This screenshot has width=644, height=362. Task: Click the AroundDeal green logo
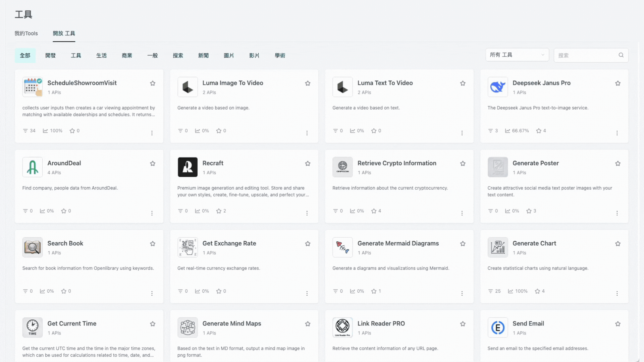[33, 167]
